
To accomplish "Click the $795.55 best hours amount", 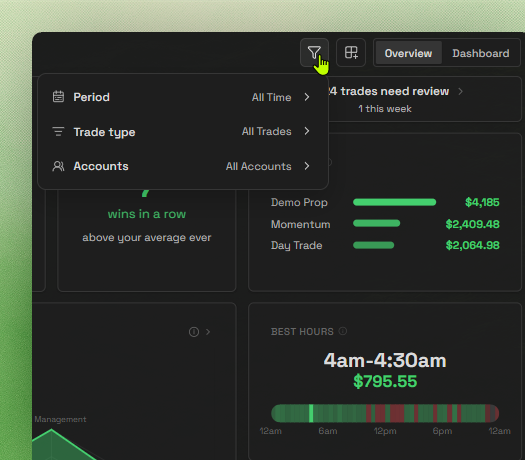I will (385, 381).
